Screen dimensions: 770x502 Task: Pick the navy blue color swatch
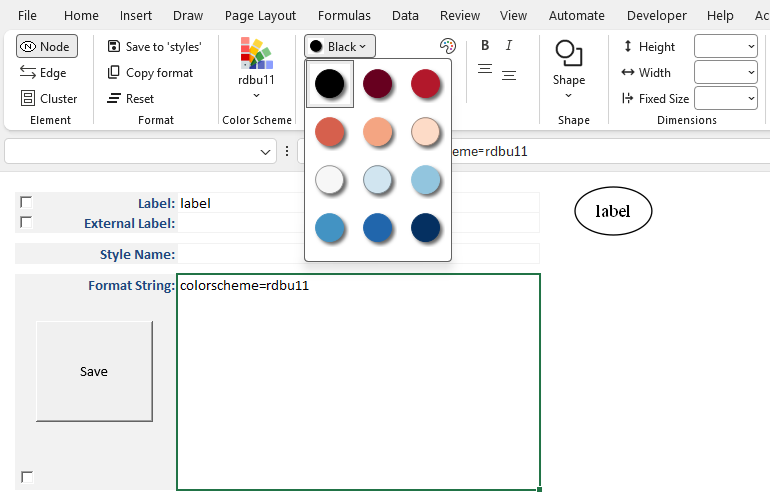(426, 228)
